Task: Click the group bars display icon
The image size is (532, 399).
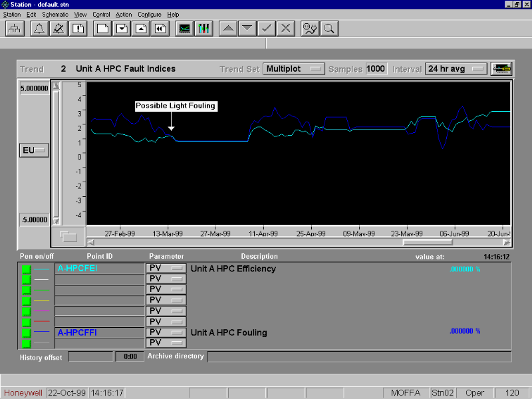Action: (x=204, y=29)
